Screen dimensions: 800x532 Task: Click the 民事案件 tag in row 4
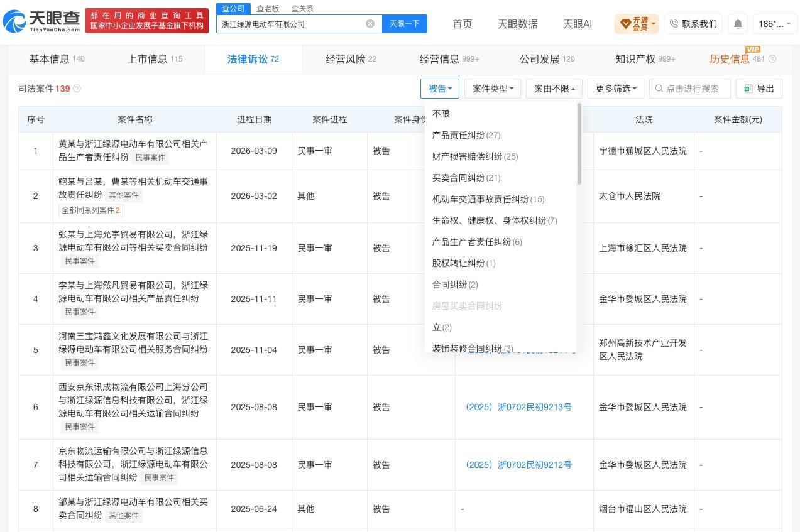80,312
